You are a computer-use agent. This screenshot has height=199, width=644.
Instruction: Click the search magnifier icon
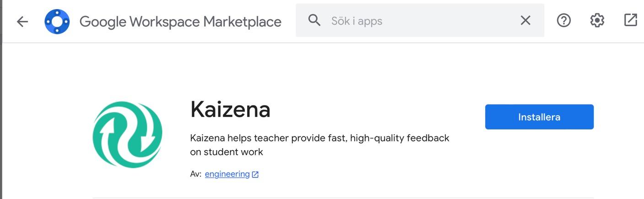point(314,21)
